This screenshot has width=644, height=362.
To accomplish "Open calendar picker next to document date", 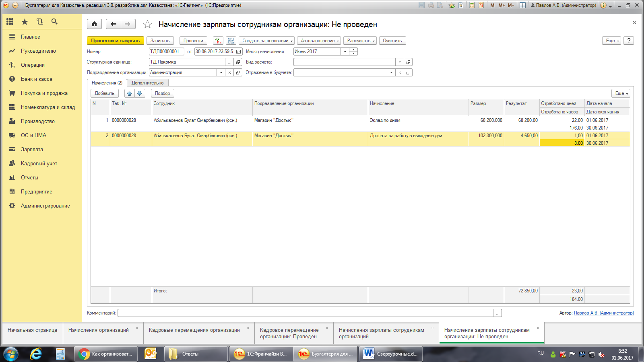I will 239,51.
